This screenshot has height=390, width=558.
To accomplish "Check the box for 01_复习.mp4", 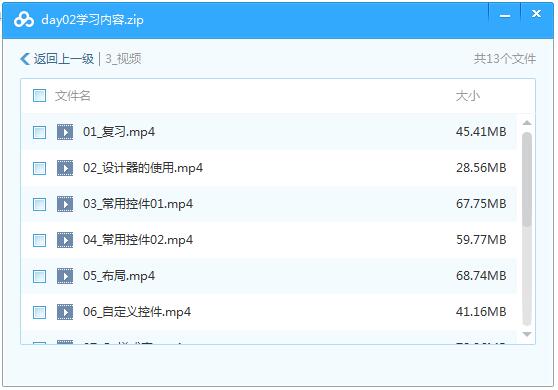I will tap(40, 132).
